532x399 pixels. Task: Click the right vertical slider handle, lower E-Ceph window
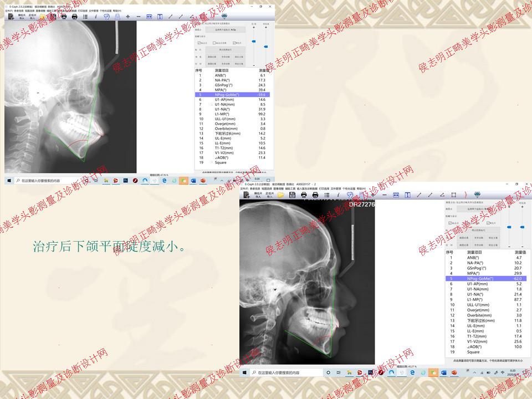[522, 227]
